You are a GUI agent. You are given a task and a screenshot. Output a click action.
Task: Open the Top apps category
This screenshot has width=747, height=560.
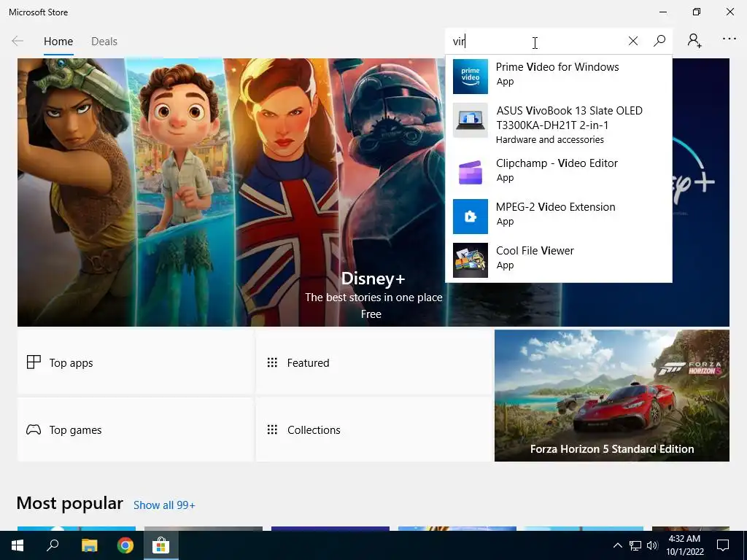click(x=135, y=362)
